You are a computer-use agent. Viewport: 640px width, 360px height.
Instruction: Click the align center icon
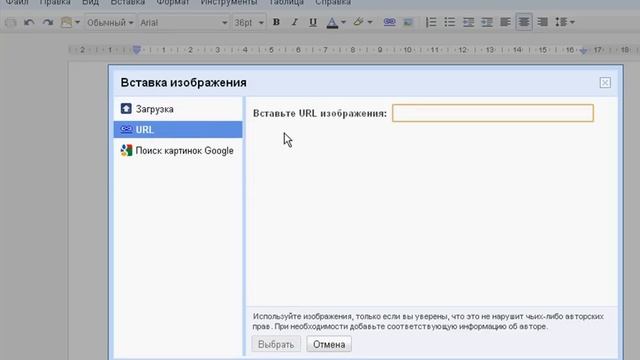point(524,22)
